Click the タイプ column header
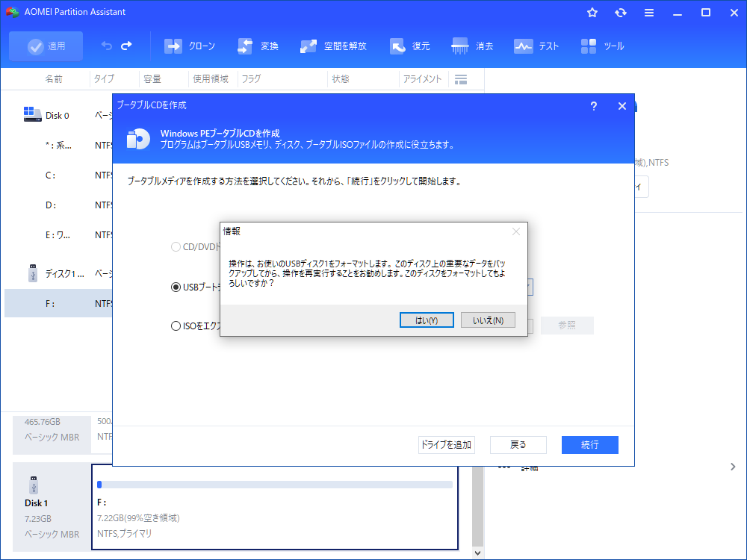The image size is (747, 560). pos(104,79)
